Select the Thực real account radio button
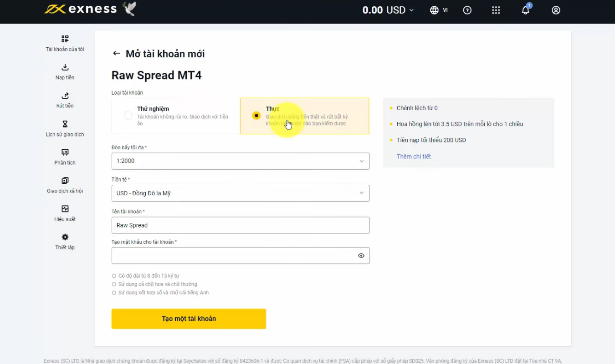The image size is (615, 364). 256,116
